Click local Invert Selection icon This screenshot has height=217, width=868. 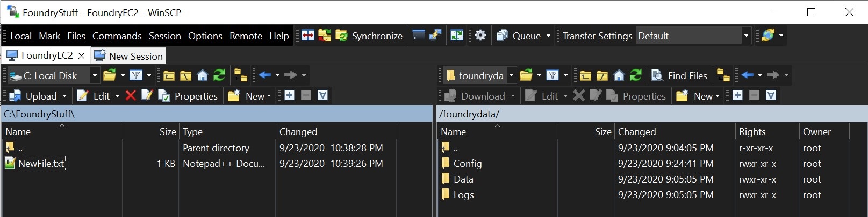tap(322, 95)
